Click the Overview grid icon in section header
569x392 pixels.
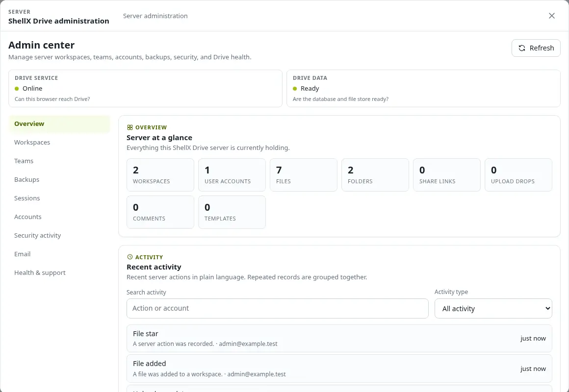click(x=130, y=127)
